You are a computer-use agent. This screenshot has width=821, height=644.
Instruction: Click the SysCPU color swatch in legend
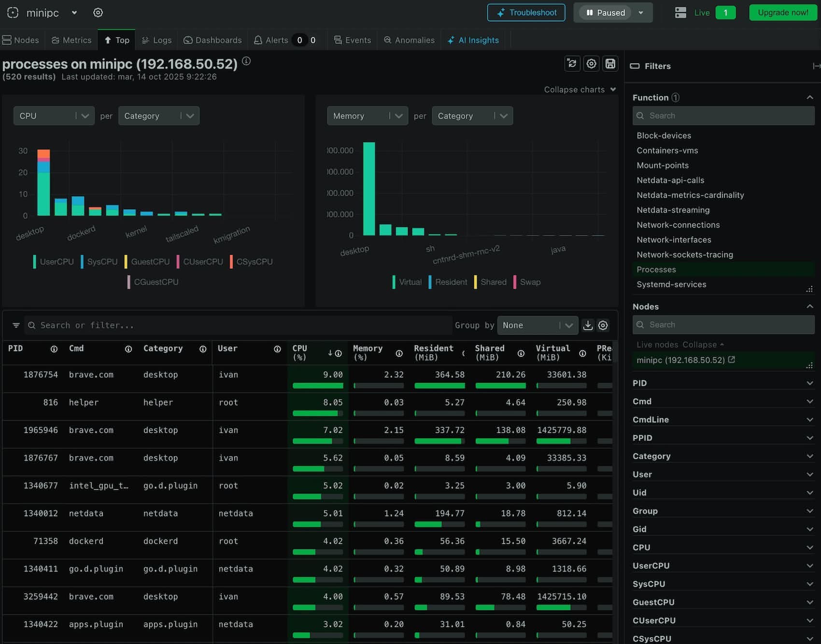[82, 262]
